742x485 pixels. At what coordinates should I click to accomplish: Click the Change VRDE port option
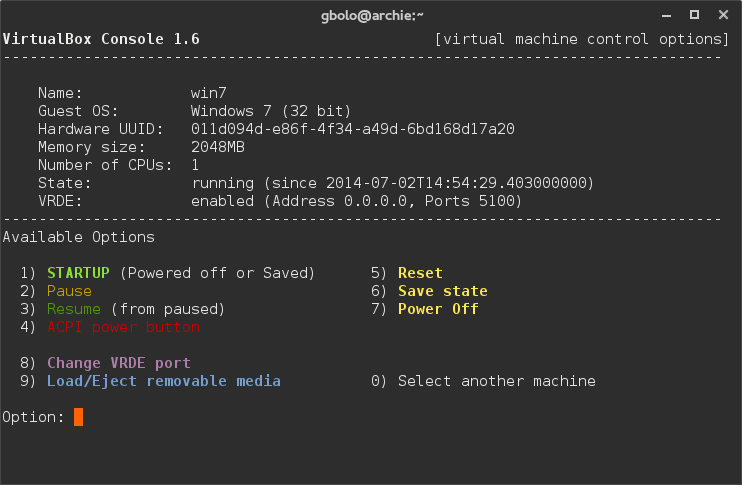point(119,363)
